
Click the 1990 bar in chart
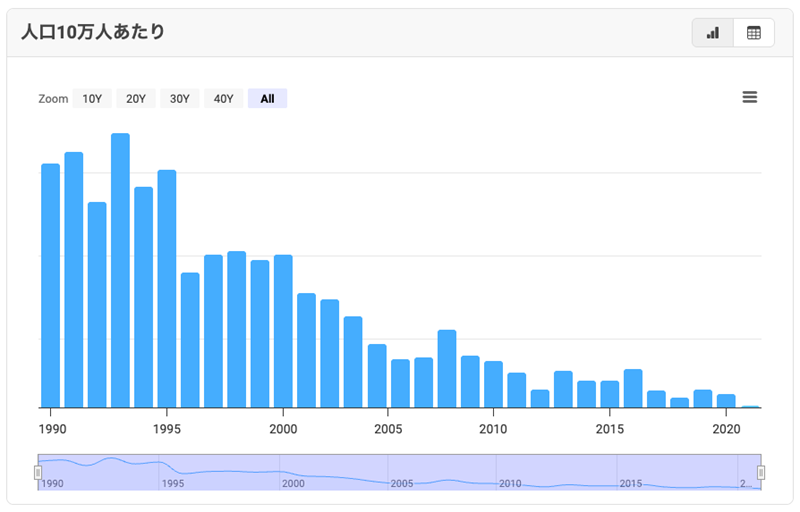tap(50, 285)
